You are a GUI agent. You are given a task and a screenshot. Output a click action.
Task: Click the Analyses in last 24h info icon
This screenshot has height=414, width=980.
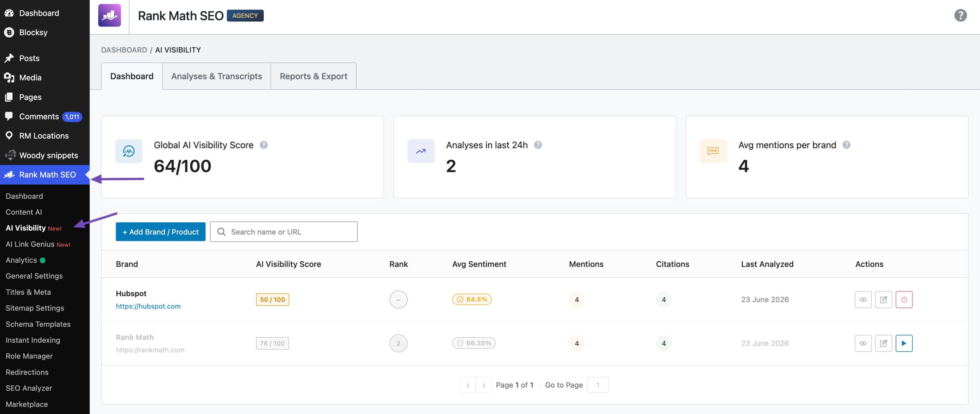[538, 145]
